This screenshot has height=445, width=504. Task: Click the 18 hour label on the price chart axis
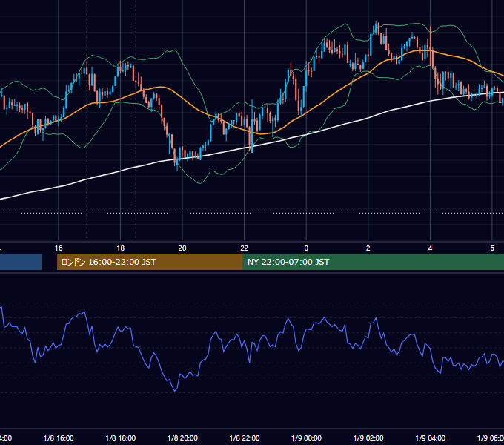[x=121, y=248]
